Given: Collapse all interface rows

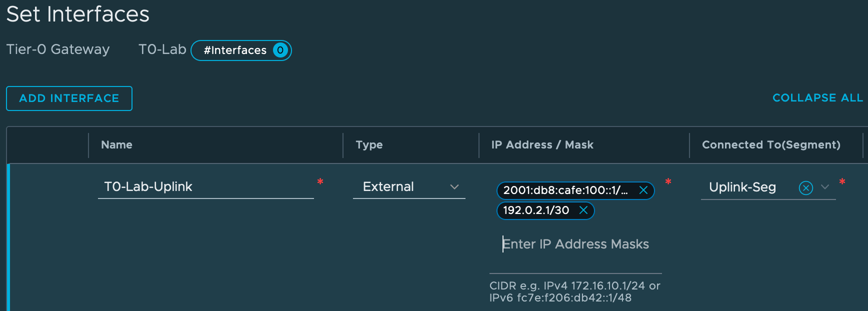Looking at the screenshot, I should 817,98.
